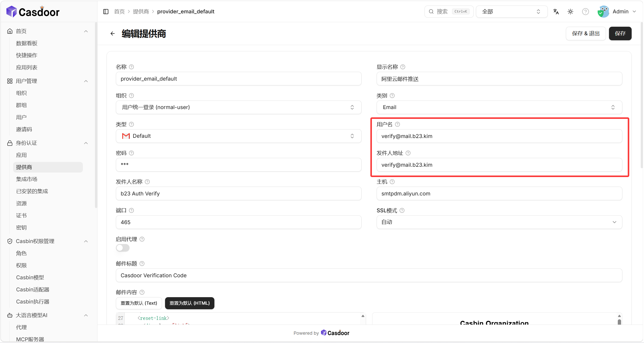Viewport: 644px width, 343px height.
Task: Collapse the 身份认证 sidebar section
Action: [86, 143]
